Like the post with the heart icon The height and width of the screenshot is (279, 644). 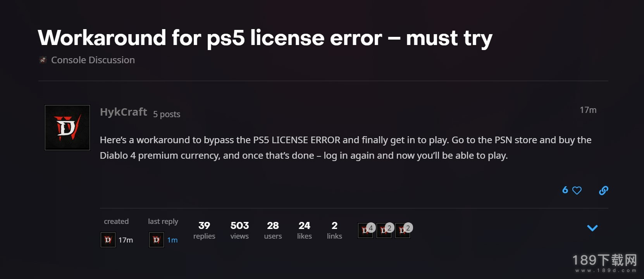(577, 191)
